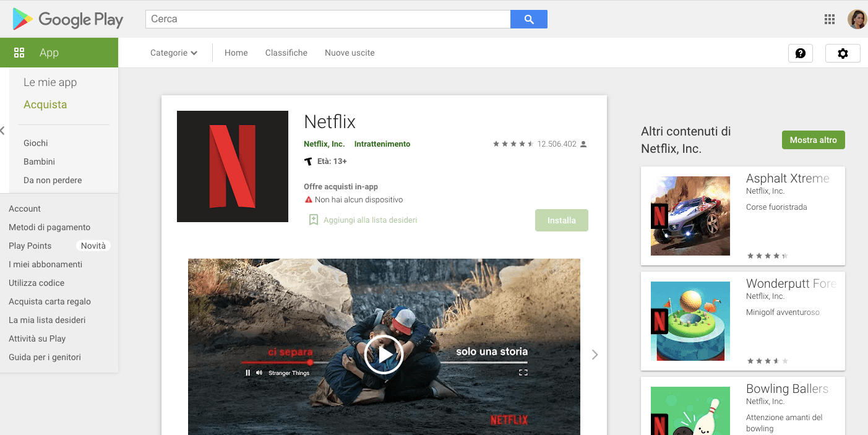Open the Bowling Ballers app thumbnail
Viewport: 868px width, 435px height.
(690, 411)
